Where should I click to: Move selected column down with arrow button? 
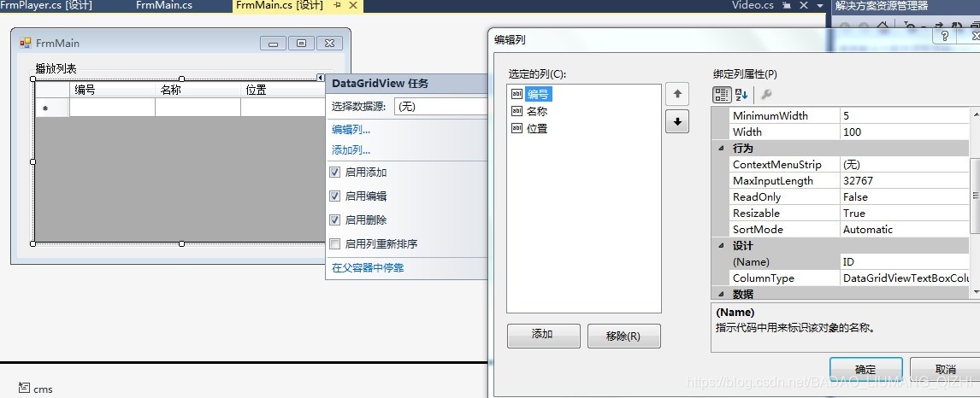(x=677, y=121)
